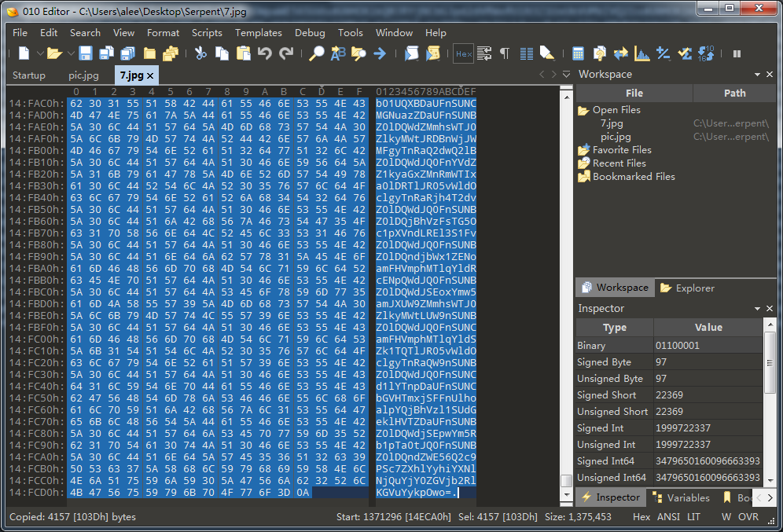Run a template via yellow scroll icon

tap(433, 53)
